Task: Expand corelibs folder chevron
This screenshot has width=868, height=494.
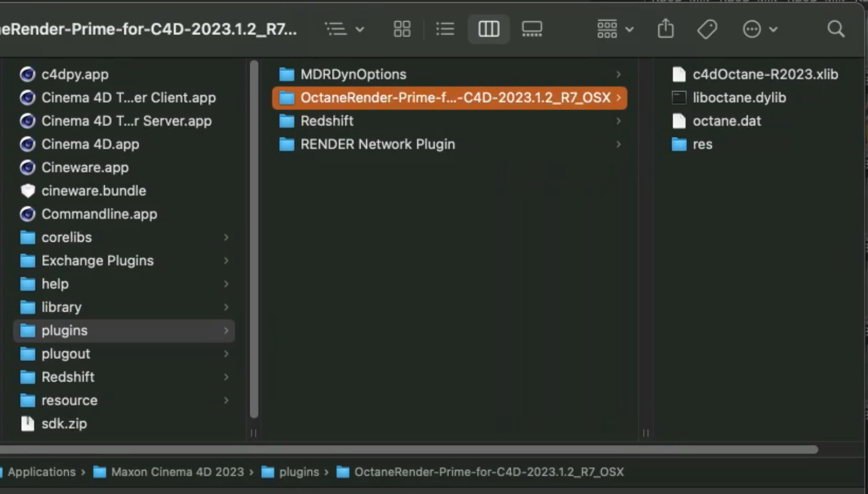Action: coord(226,237)
